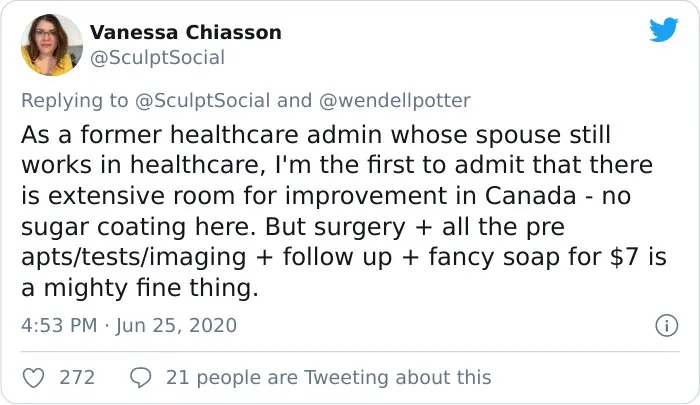Click the "$7" amount in the tweet text
Screen dimensions: 700x405
click(x=624, y=257)
